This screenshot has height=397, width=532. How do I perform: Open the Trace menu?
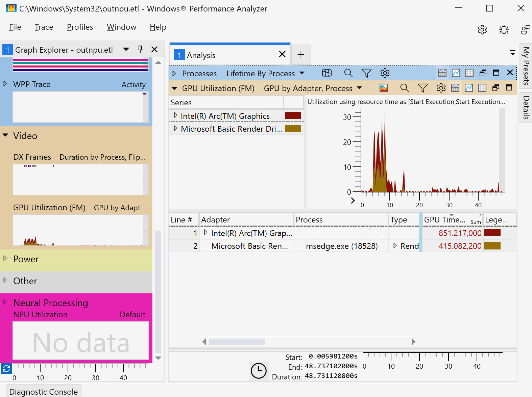(44, 27)
